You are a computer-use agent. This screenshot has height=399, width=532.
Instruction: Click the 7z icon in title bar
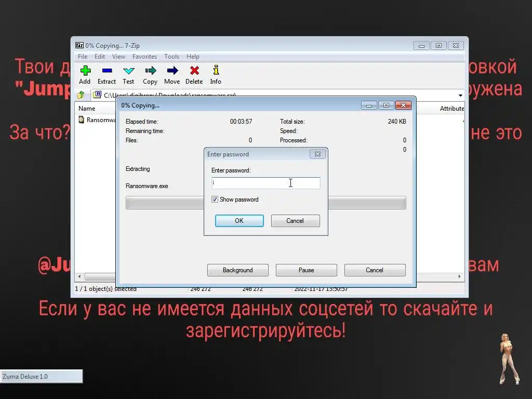tap(79, 45)
